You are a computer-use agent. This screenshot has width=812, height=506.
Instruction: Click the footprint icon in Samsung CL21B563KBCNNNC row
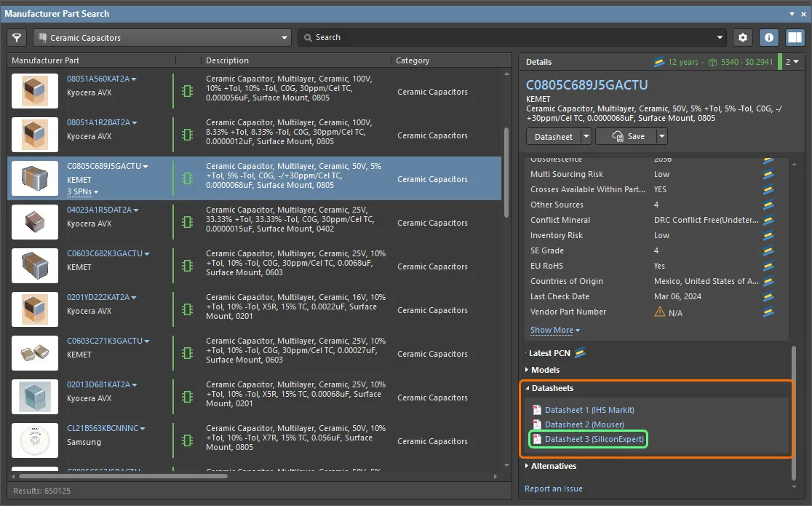[187, 441]
